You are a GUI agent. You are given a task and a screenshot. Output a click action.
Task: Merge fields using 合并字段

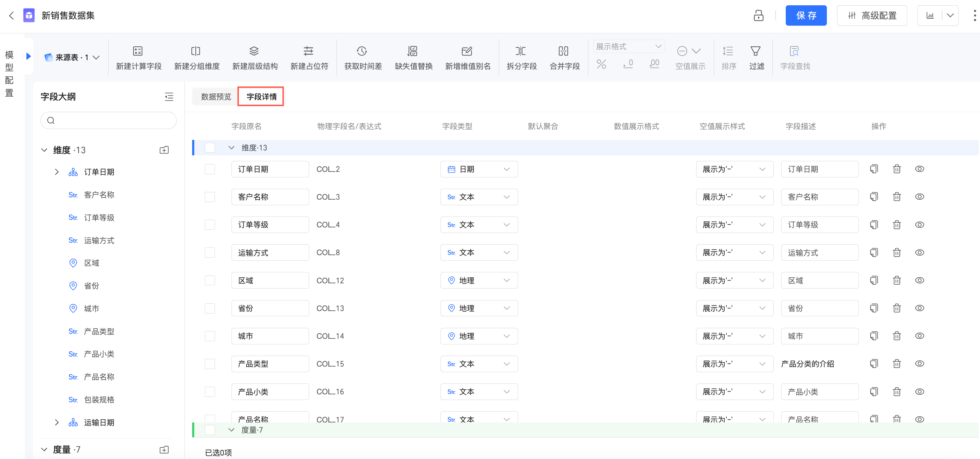pos(564,58)
